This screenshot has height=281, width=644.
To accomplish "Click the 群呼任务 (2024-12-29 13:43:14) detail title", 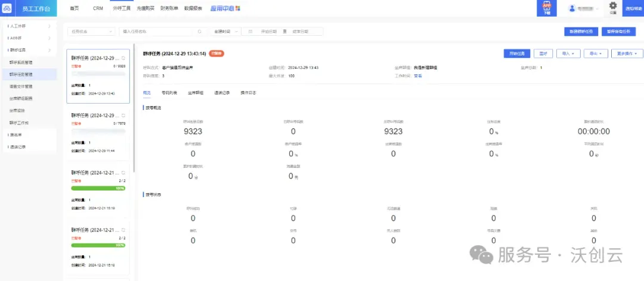I will tap(175, 54).
